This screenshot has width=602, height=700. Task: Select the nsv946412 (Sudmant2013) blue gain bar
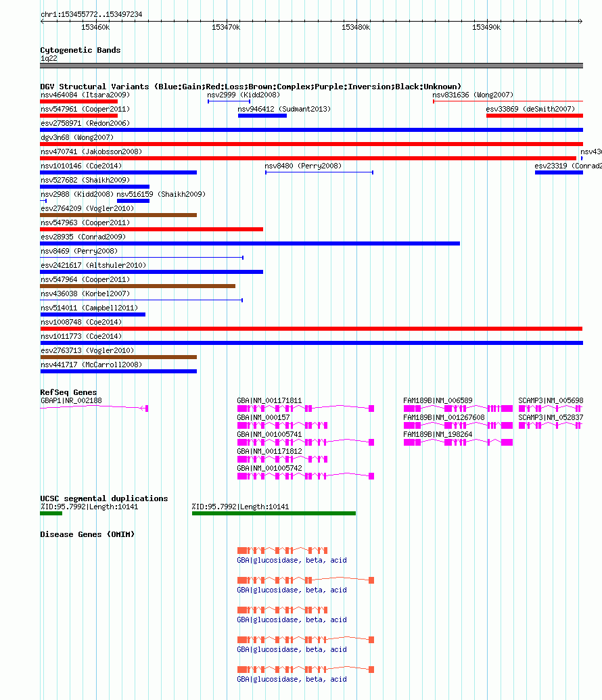pos(262,116)
